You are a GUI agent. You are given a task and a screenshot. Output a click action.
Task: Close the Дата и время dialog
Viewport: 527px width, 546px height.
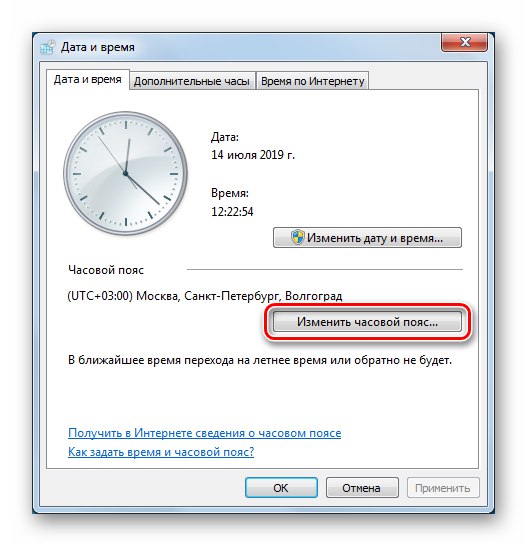pos(464,42)
